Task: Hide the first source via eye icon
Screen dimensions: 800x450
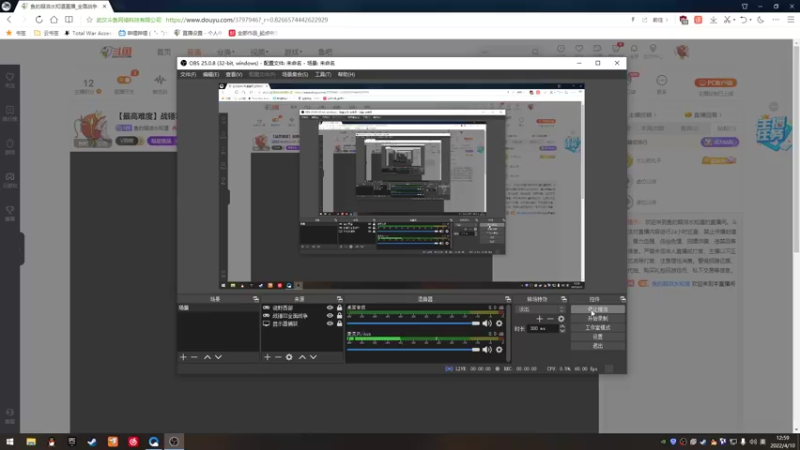Action: click(x=330, y=308)
